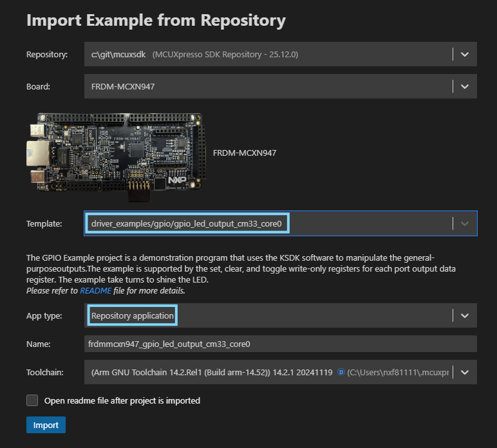Click the 'Open readme file after project is imported' text
The width and height of the screenshot is (497, 448).
tap(122, 401)
